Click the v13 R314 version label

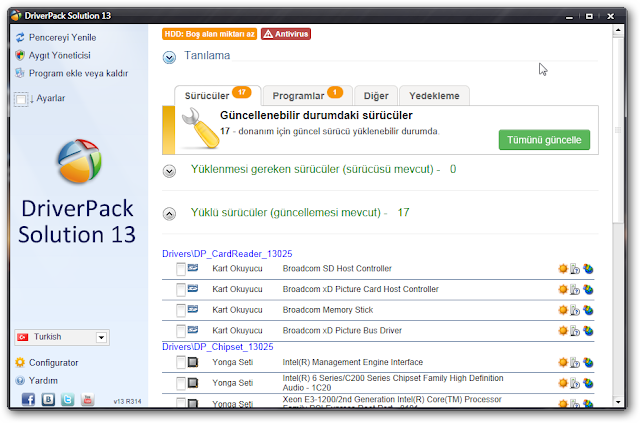pyautogui.click(x=127, y=402)
